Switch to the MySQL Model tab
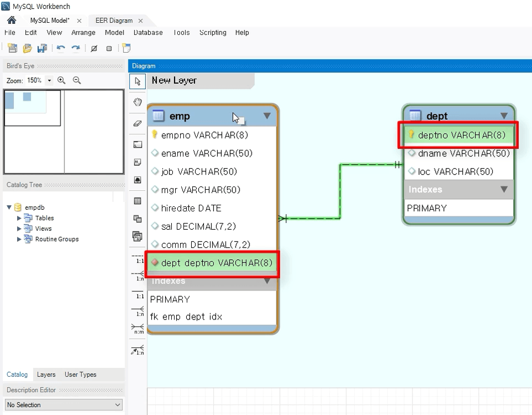The height and width of the screenshot is (415, 532). (50, 21)
